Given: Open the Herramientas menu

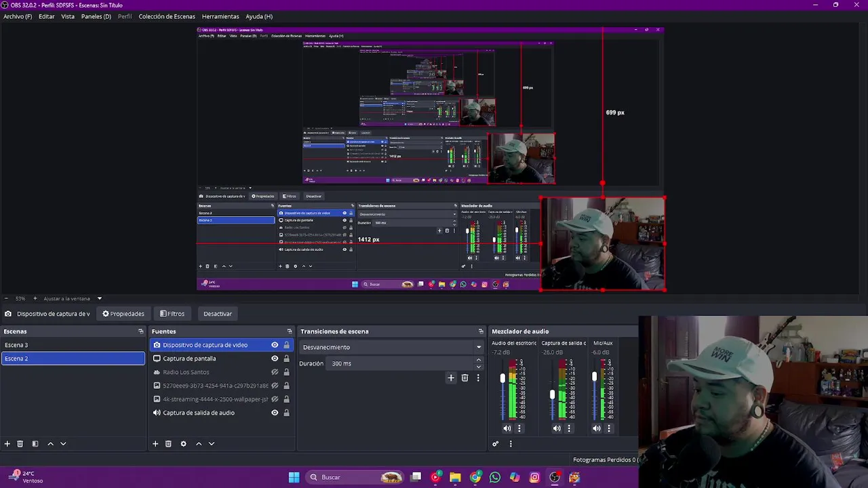Looking at the screenshot, I should 220,16.
